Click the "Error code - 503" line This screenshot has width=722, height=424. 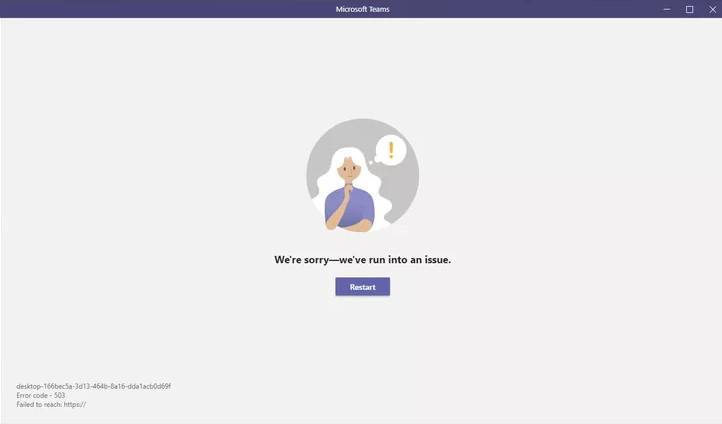point(41,395)
